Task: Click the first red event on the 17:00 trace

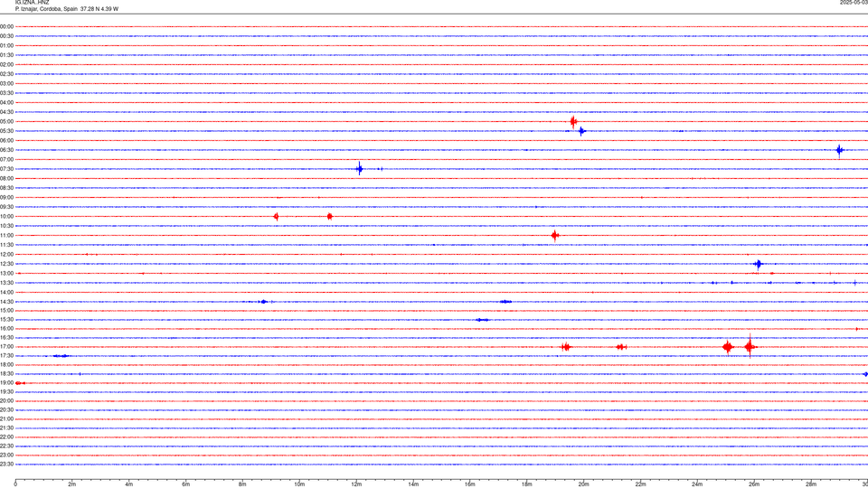Action: pyautogui.click(x=565, y=347)
